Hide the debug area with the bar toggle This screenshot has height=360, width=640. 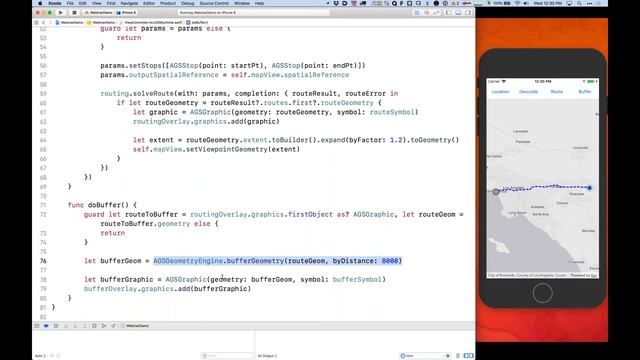(x=37, y=326)
